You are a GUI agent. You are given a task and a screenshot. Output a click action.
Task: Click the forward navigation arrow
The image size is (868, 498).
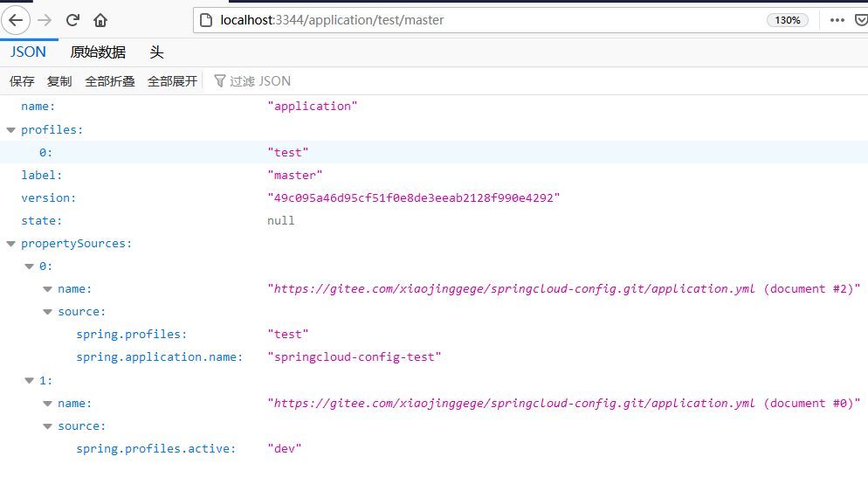(x=45, y=19)
